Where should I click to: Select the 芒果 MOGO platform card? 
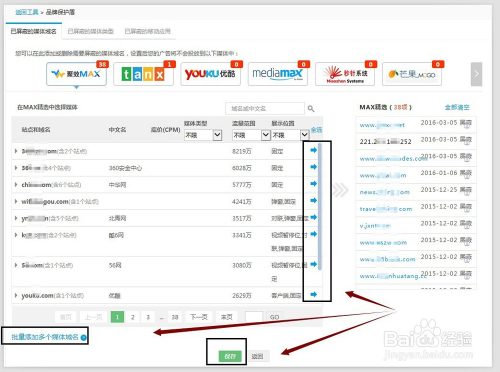pos(412,74)
